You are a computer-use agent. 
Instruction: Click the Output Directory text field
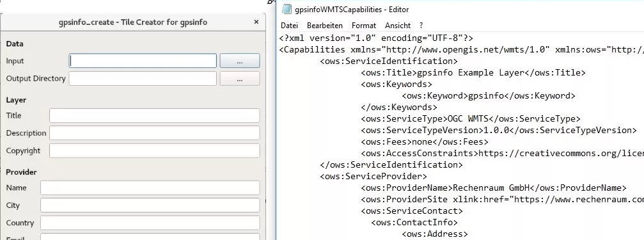tap(143, 79)
